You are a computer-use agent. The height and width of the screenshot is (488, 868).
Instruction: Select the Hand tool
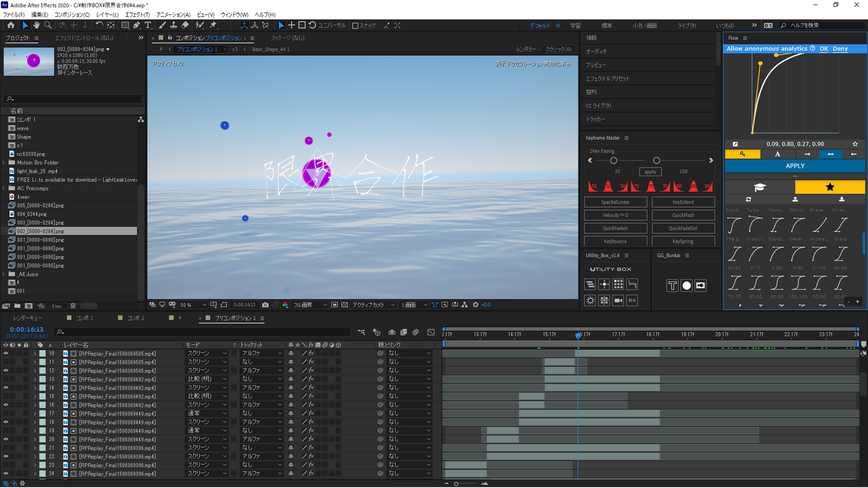pos(37,25)
